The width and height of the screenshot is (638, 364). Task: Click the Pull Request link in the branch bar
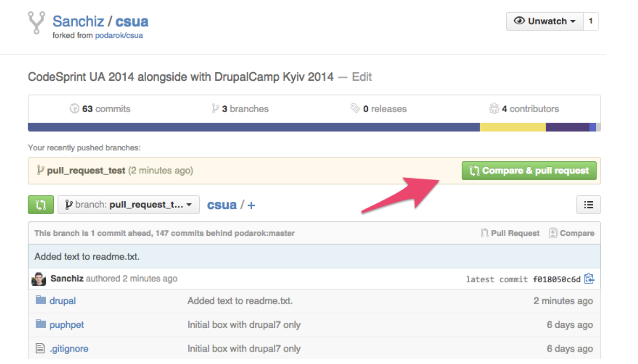coord(510,233)
